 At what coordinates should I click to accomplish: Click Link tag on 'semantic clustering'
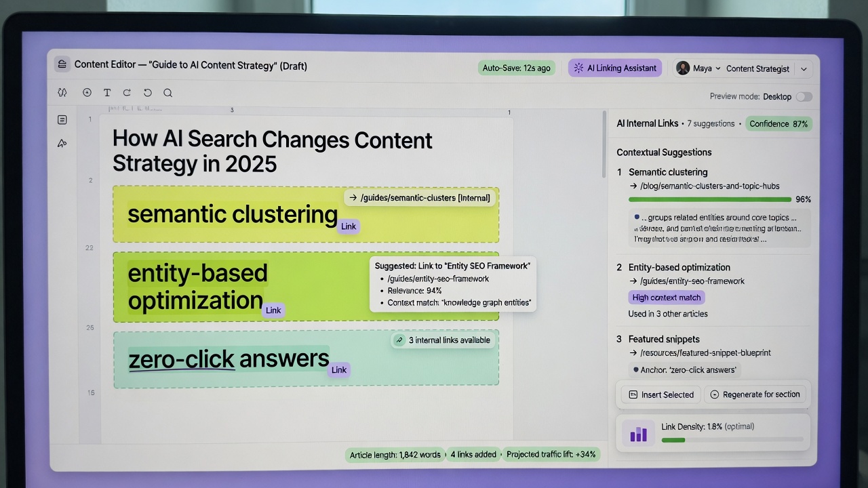pyautogui.click(x=349, y=226)
